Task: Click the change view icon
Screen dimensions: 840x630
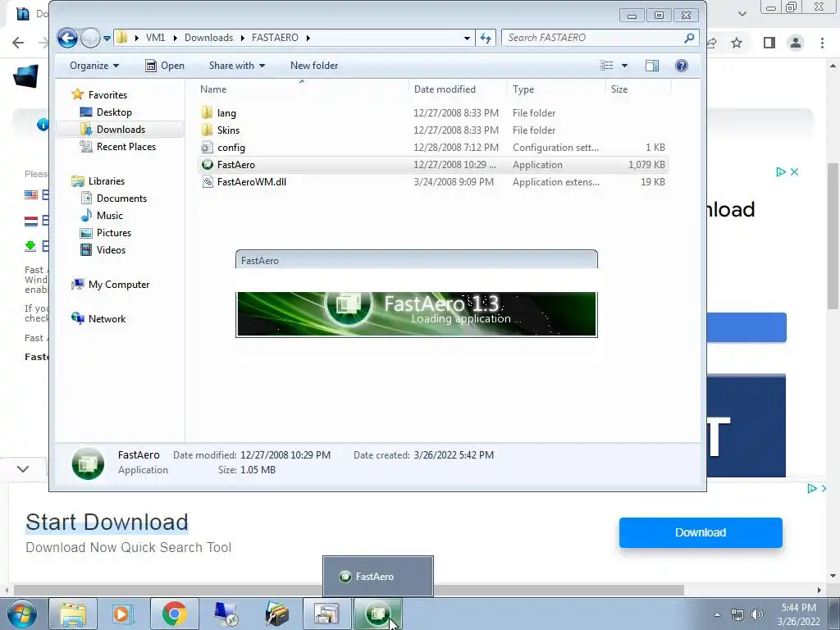Action: tap(606, 66)
